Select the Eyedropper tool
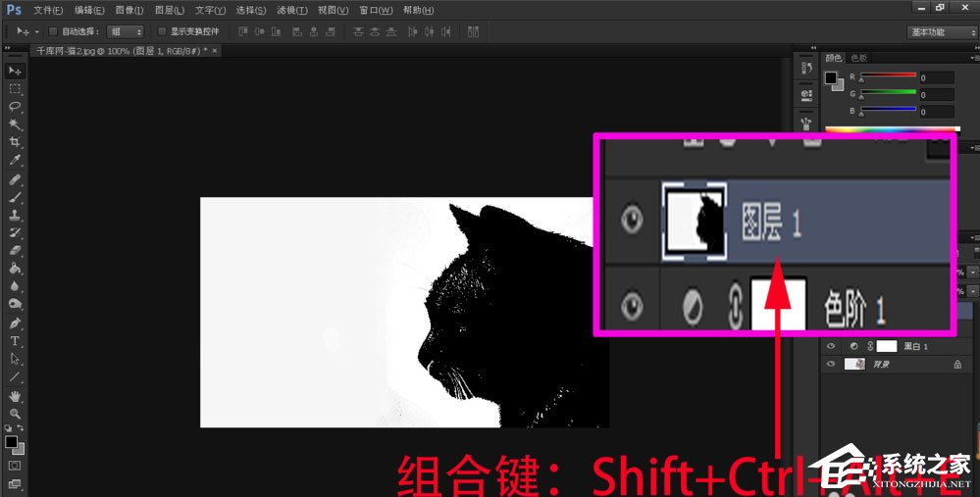Screen dimensions: 980x497 [x=15, y=160]
